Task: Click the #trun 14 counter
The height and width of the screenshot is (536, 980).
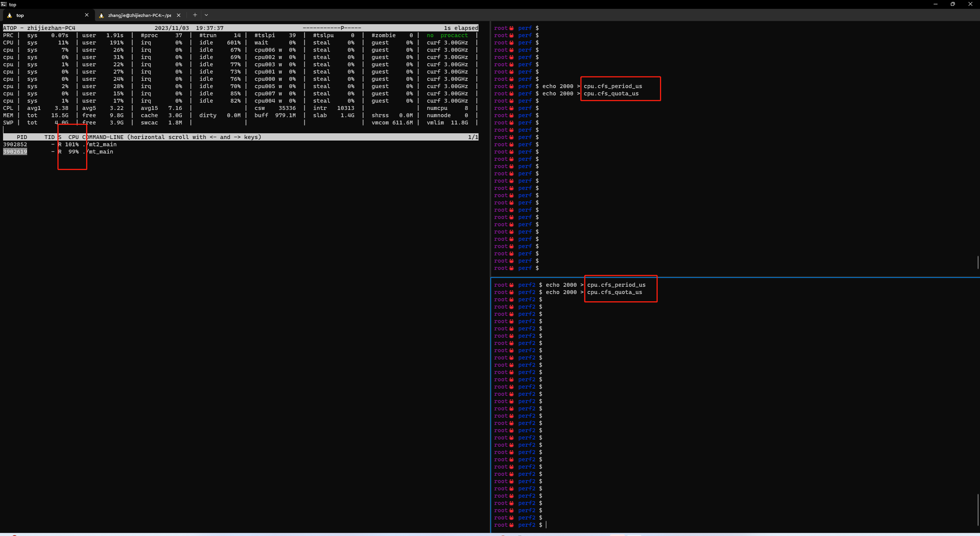Action: [x=220, y=35]
